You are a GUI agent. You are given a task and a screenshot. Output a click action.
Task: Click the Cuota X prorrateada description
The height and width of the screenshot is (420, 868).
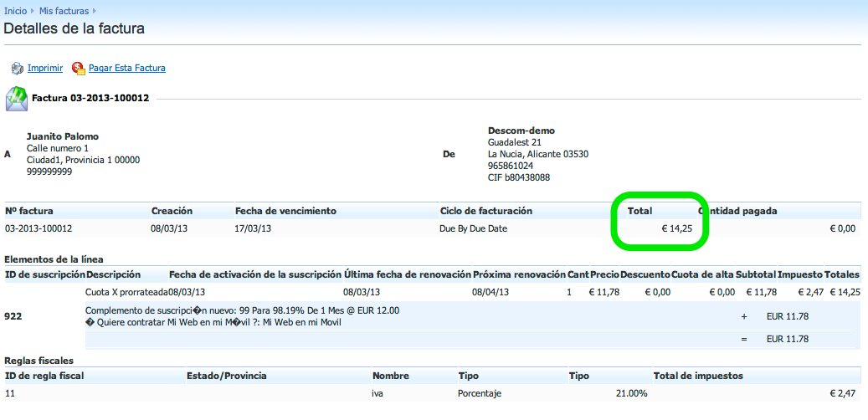(x=126, y=292)
